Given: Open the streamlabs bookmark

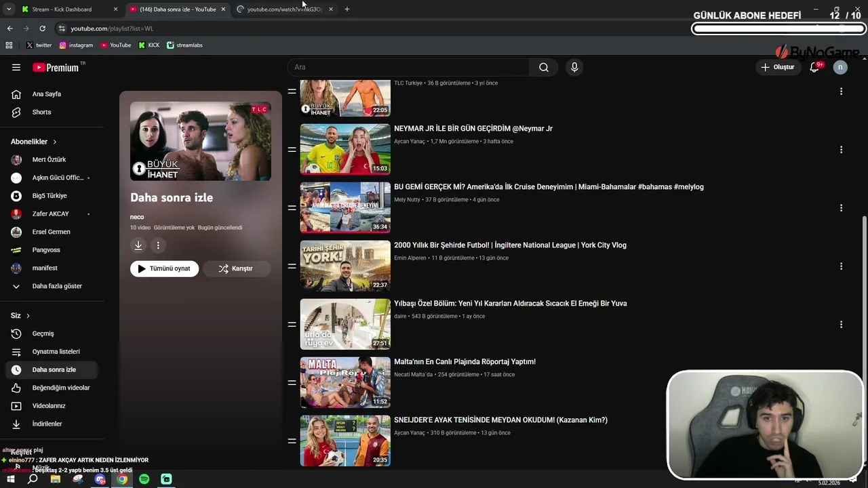Looking at the screenshot, I should 185,45.
